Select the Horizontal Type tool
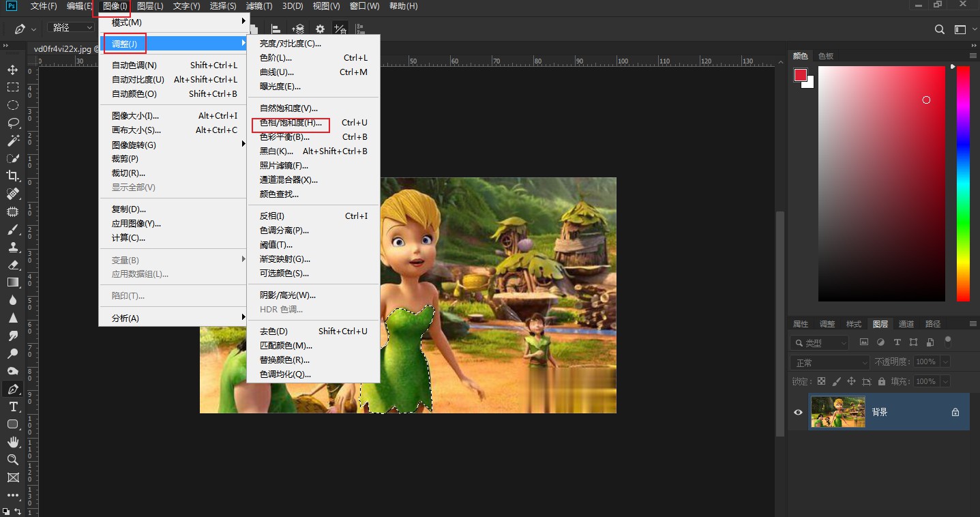The height and width of the screenshot is (517, 980). [x=12, y=407]
